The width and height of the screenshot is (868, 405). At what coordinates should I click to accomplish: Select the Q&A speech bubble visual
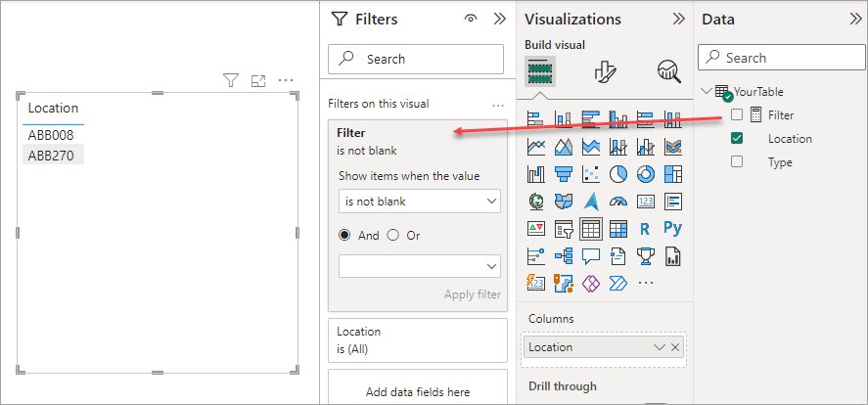pos(591,255)
